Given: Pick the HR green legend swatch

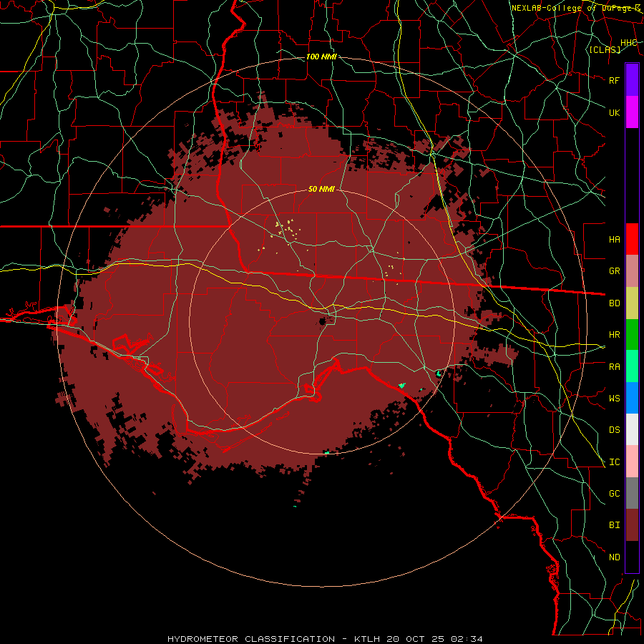Looking at the screenshot, I should tap(632, 334).
